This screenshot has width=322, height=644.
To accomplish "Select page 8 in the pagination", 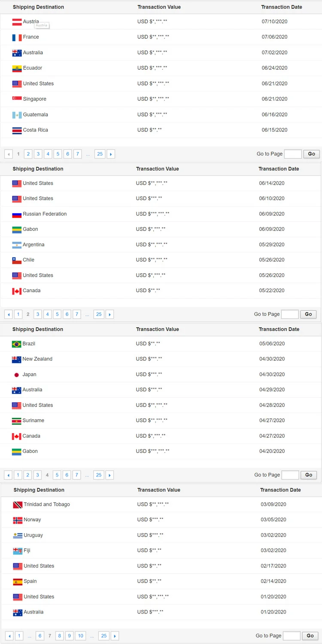I will click(59, 636).
